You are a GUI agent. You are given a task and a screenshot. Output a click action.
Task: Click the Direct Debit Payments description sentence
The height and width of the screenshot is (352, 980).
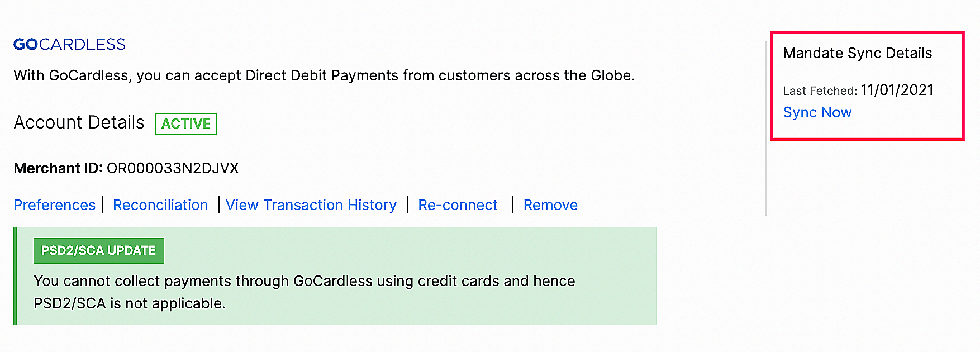(x=324, y=75)
